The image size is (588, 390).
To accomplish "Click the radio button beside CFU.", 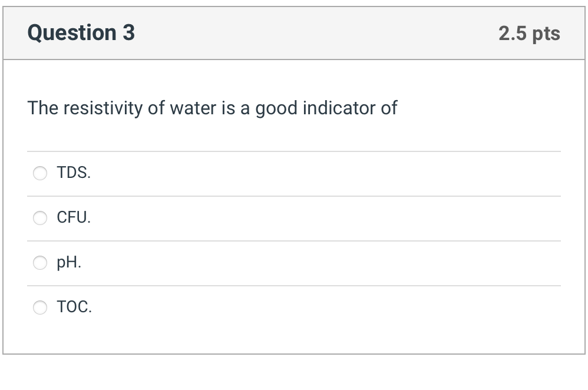I will click(x=39, y=218).
